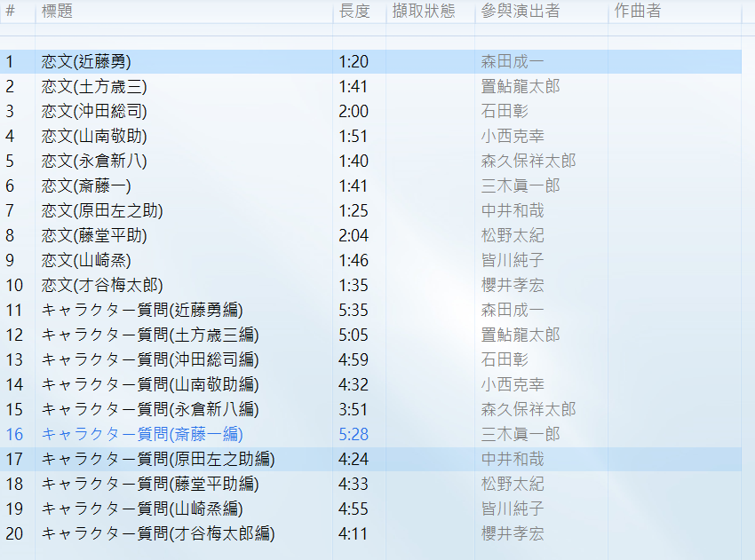
Task: Click length 4:59 of track 13
Action: tap(354, 359)
